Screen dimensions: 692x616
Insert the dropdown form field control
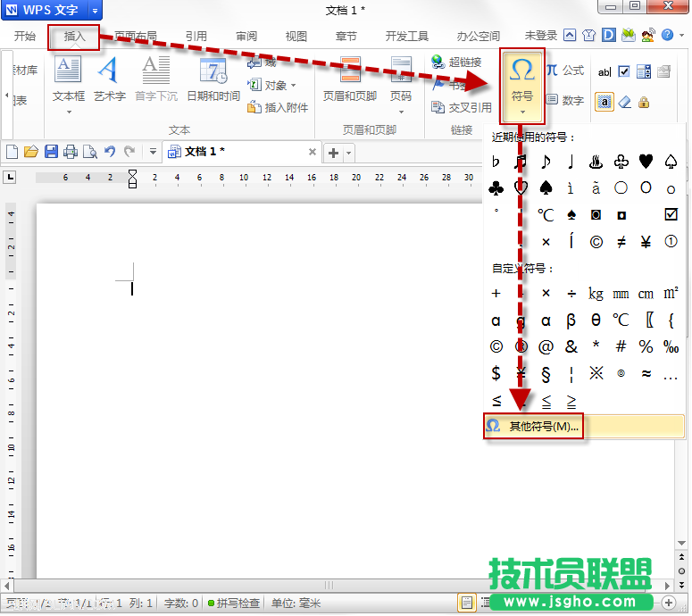[644, 71]
